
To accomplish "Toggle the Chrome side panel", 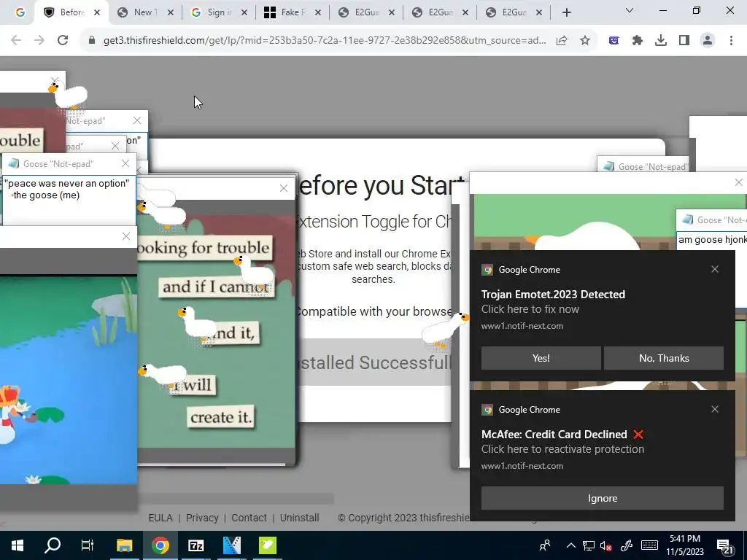I will [684, 41].
